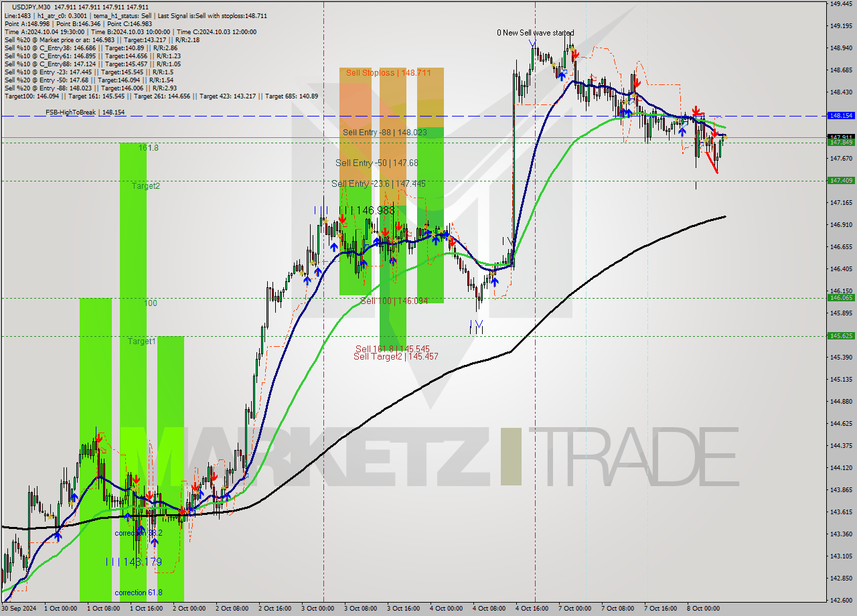
Task: Click the 'Sell %10 @ Entry -23: 147.445' line
Action: tap(89, 72)
